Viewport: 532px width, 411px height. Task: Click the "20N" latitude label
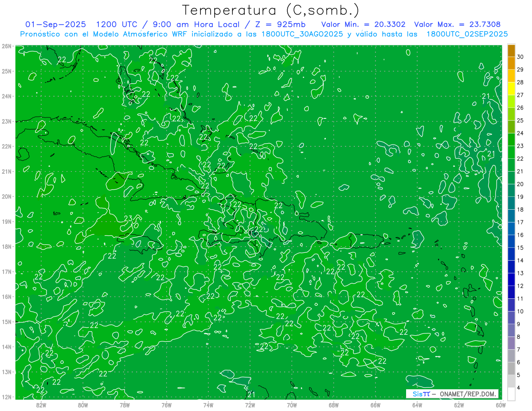coord(6,196)
